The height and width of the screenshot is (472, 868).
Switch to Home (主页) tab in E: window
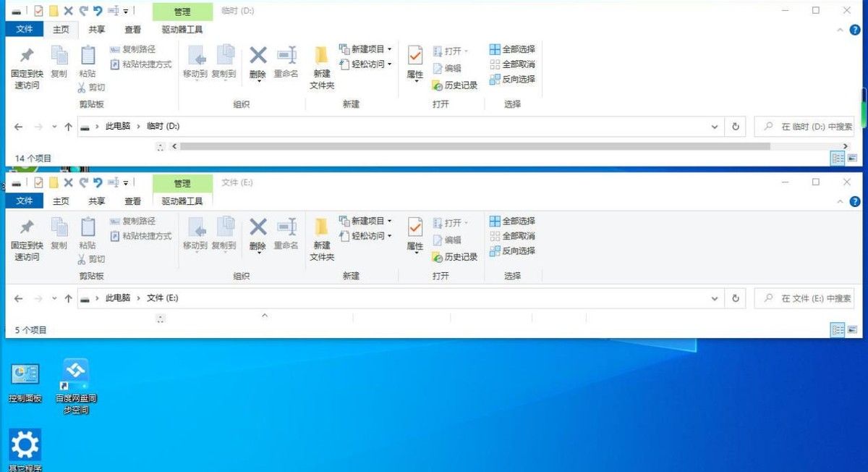(x=61, y=201)
